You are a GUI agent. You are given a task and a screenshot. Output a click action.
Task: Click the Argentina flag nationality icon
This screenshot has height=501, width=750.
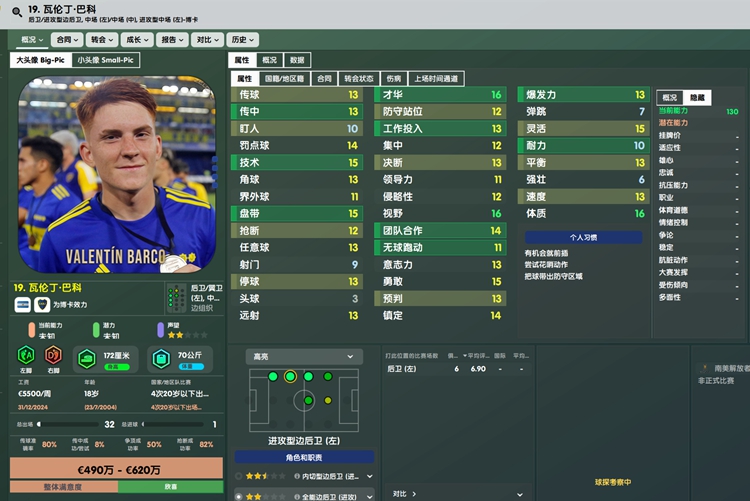[x=22, y=305]
